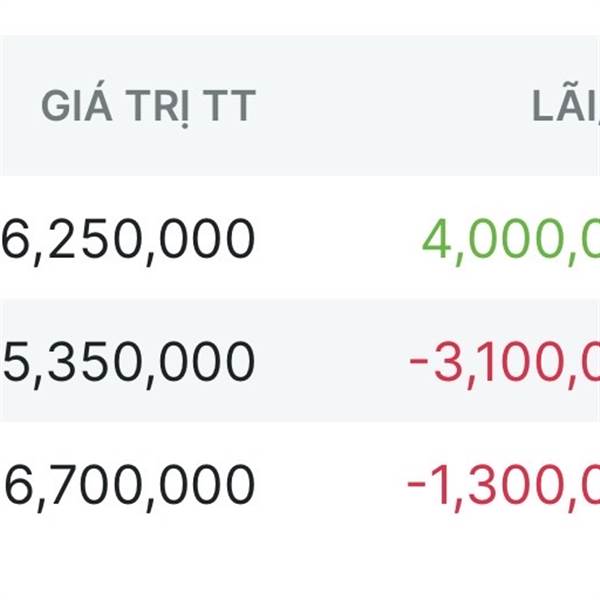Screen dimensions: 600x600
Task: Open the red -3,100,0 loss value
Action: tap(504, 362)
